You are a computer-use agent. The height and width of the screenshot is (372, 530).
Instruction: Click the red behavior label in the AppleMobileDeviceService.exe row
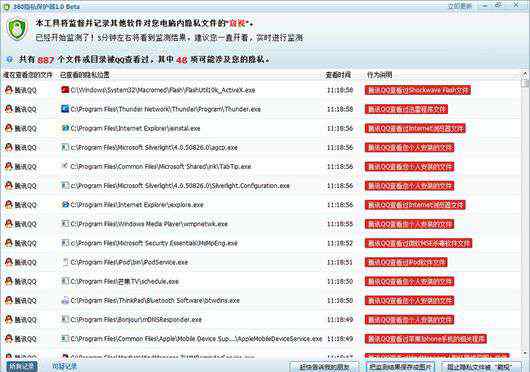click(426, 339)
